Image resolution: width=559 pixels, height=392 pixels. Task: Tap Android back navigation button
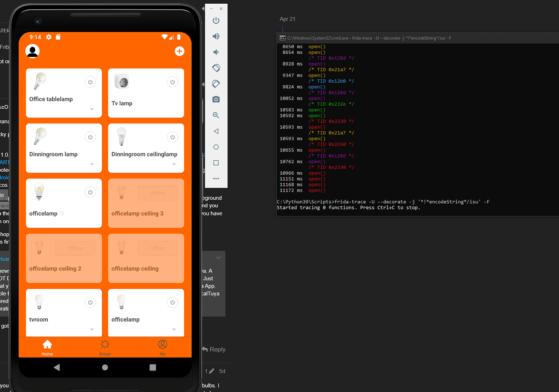coord(57,367)
